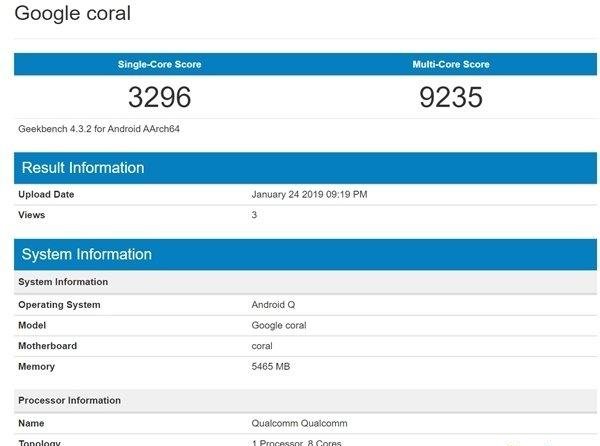Select the text 'Geekbench 4.3.2 for Android AArch64'
The width and height of the screenshot is (600, 446).
click(99, 129)
